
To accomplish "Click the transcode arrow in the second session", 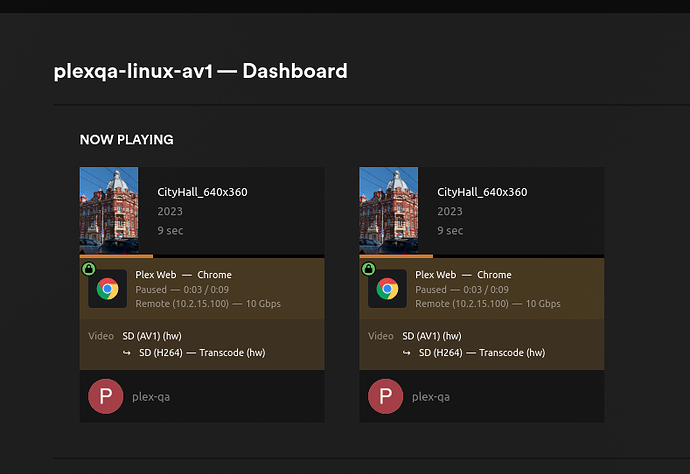I will (x=407, y=352).
